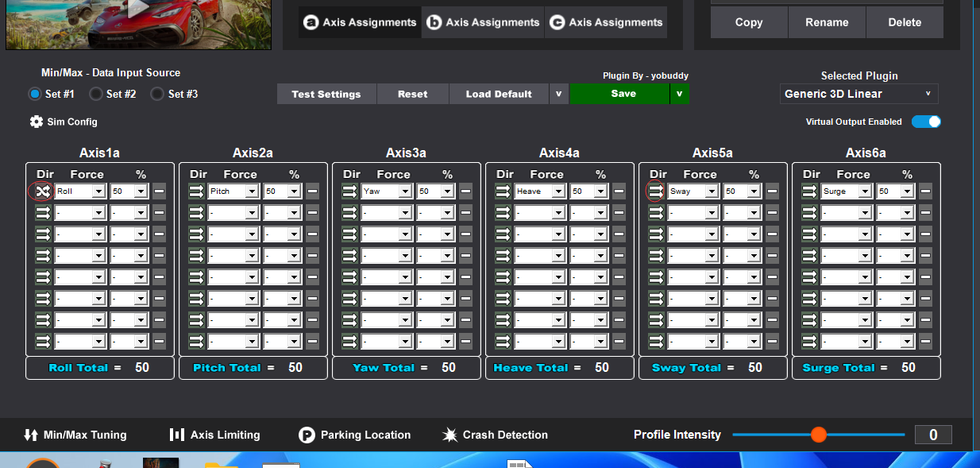Switch to the b Axis Assignments tab

tap(483, 22)
